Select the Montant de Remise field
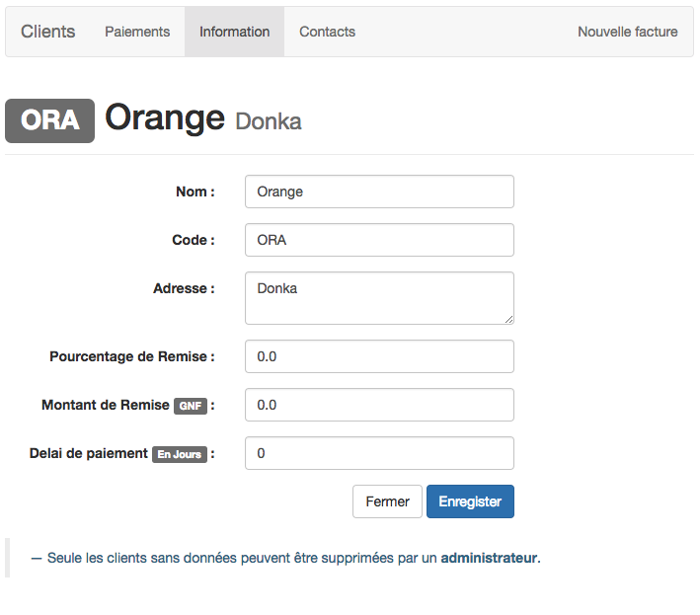700x615 pixels. (379, 405)
